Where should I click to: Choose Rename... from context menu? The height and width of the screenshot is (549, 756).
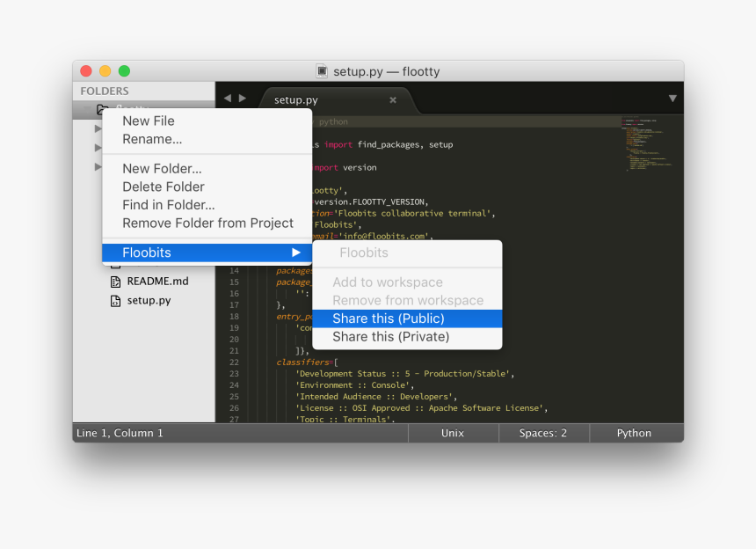tap(207, 139)
